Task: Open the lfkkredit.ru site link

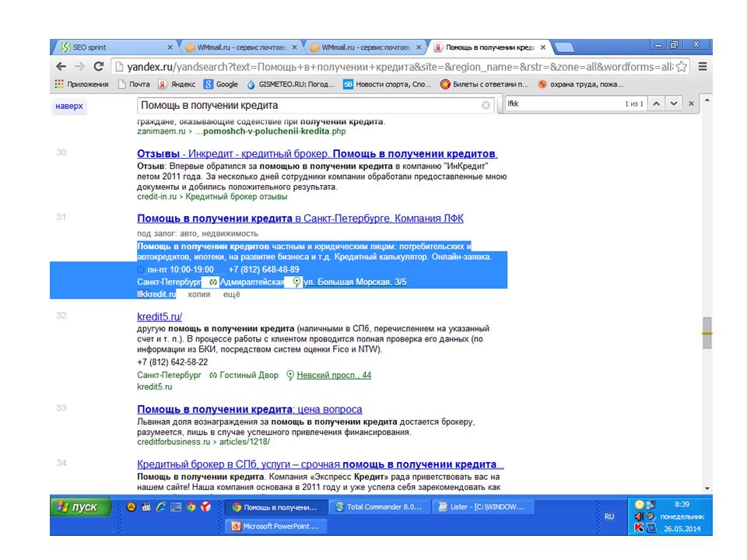Action: 156,294
